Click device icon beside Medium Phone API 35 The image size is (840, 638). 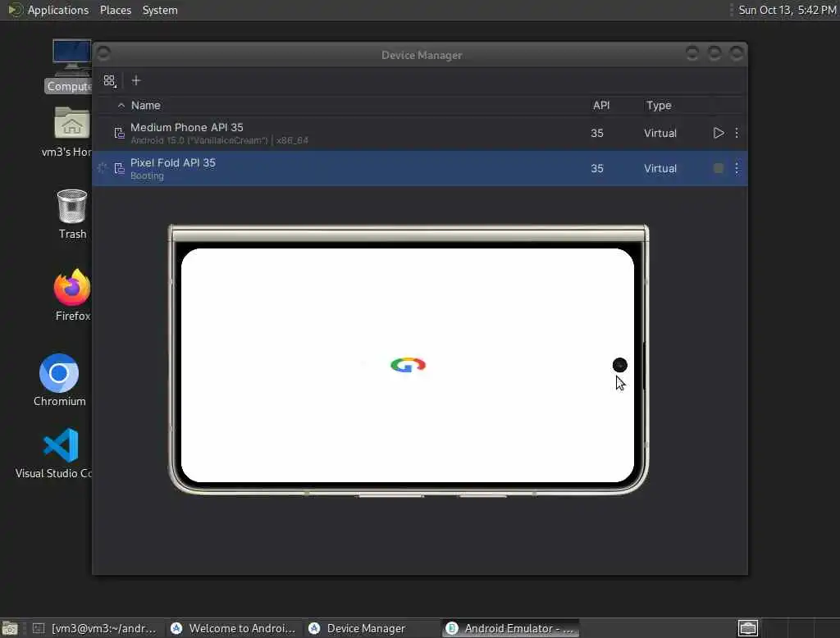120,133
